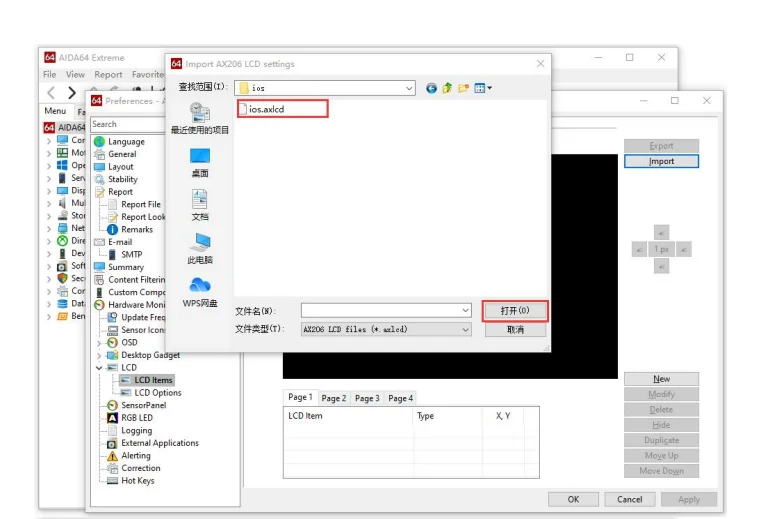Open the WPS网盘 cloud drive shortcut
The height and width of the screenshot is (519, 780).
(x=200, y=293)
